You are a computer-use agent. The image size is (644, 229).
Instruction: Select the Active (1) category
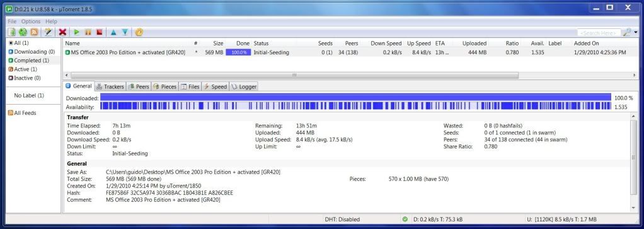pyautogui.click(x=23, y=69)
